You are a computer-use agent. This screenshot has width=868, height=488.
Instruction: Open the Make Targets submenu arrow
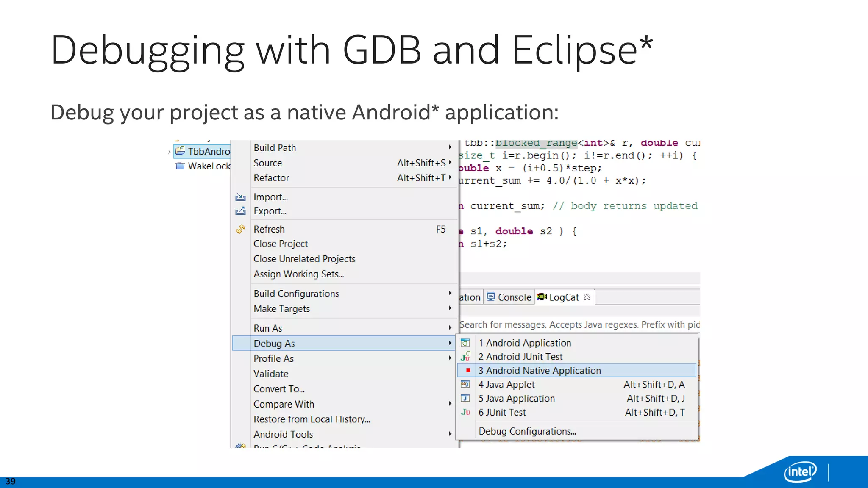coord(450,308)
